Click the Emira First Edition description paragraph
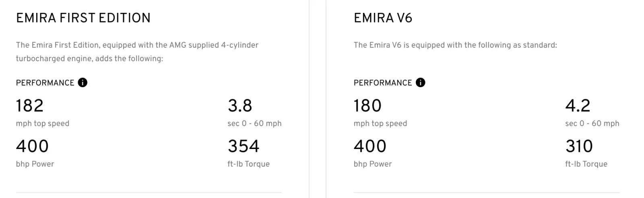Viewport: 644px width, 198px height. pyautogui.click(x=137, y=52)
